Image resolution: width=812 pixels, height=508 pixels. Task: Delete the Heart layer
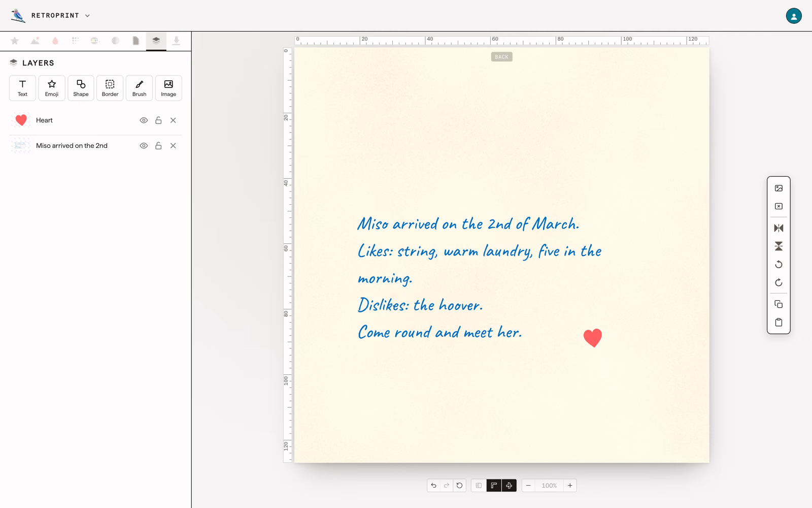[x=173, y=120]
